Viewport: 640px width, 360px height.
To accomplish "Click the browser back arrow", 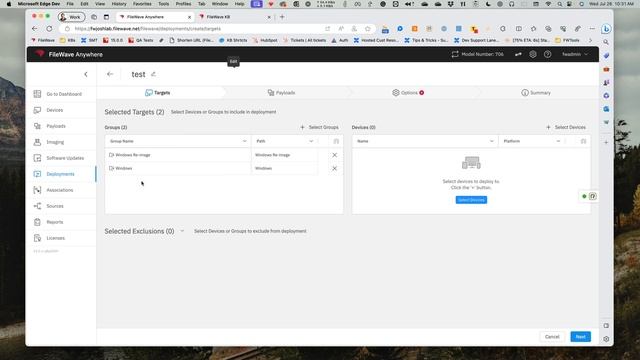I will coord(35,29).
